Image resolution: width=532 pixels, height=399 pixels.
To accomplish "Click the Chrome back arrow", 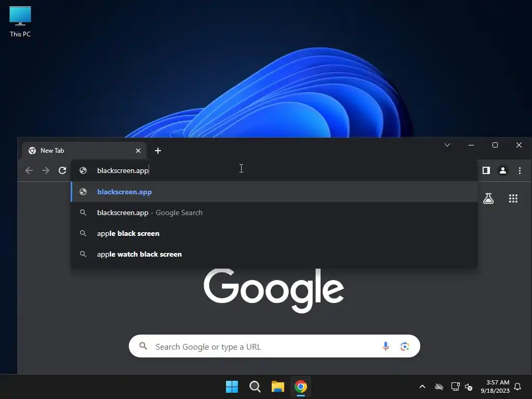I will click(29, 170).
